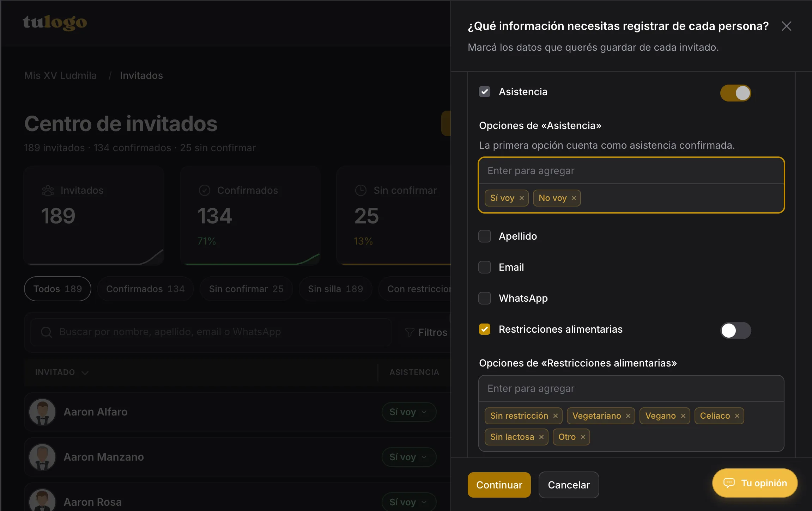Image resolution: width=812 pixels, height=511 pixels.
Task: Check the Apellido checkbox
Action: pyautogui.click(x=485, y=236)
